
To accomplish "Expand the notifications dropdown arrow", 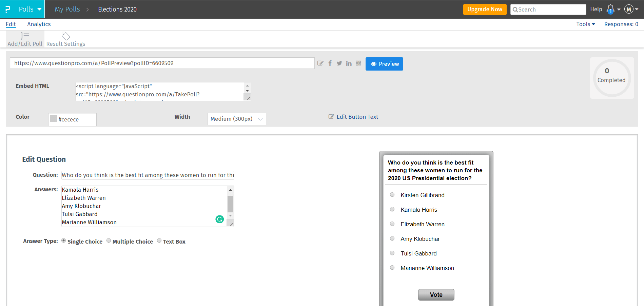I will [619, 9].
